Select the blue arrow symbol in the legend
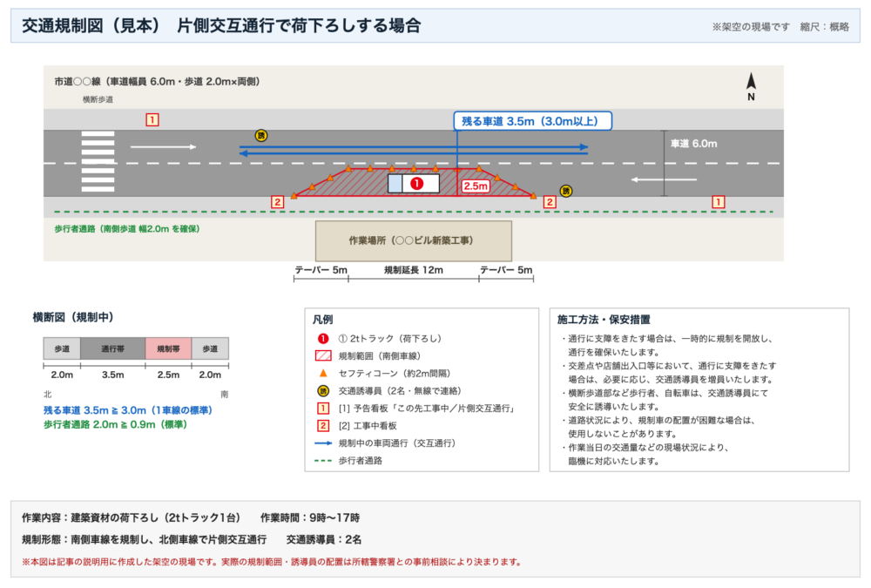Image resolution: width=871 pixels, height=588 pixels. click(323, 443)
